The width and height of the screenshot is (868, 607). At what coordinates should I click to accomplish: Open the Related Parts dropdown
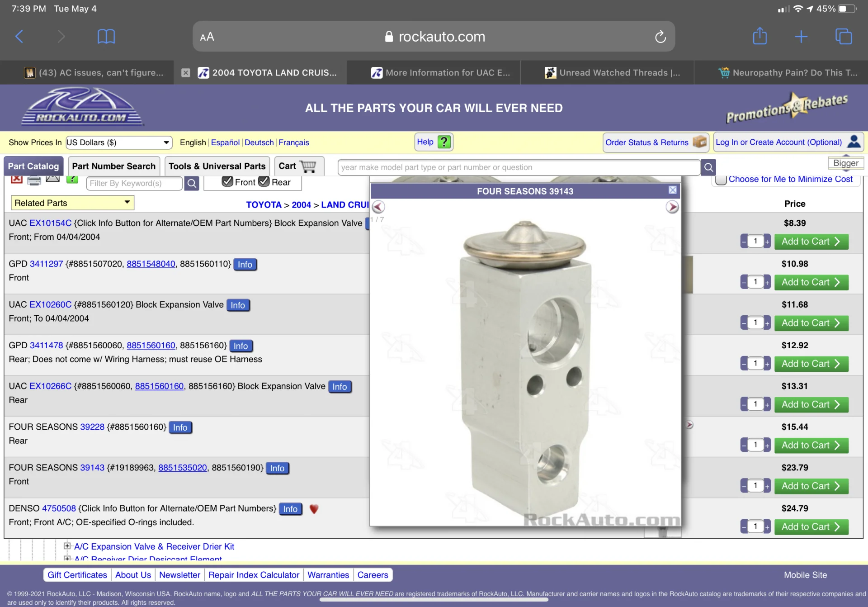point(72,203)
